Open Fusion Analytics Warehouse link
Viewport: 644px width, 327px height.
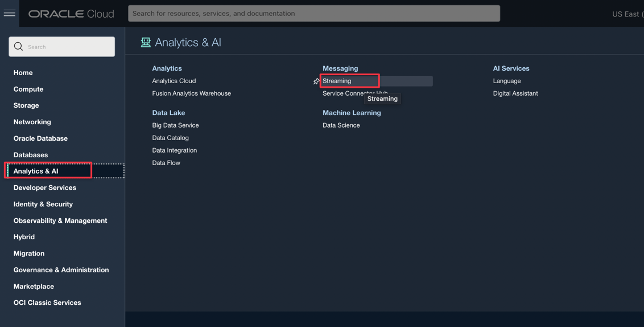[x=191, y=93]
